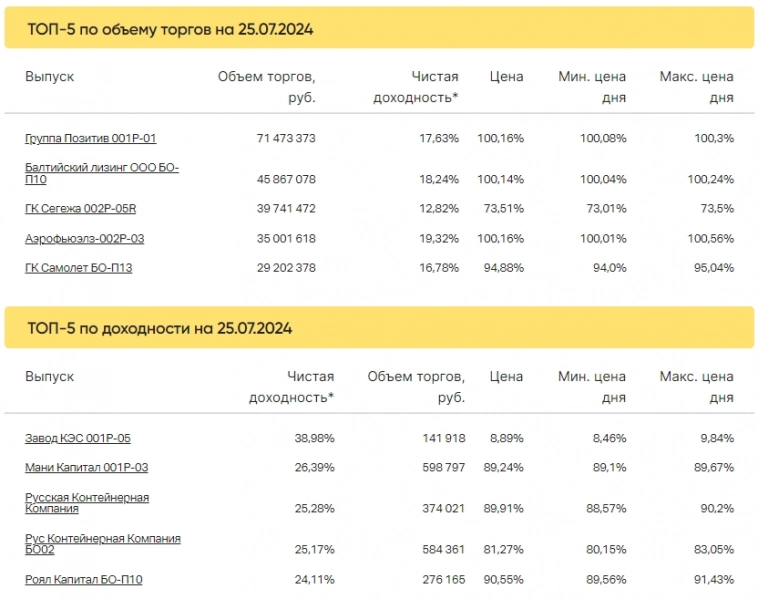Screen dimensions: 758x599
Task: Click the 71 473 373 trading volume cell
Action: [x=280, y=138]
